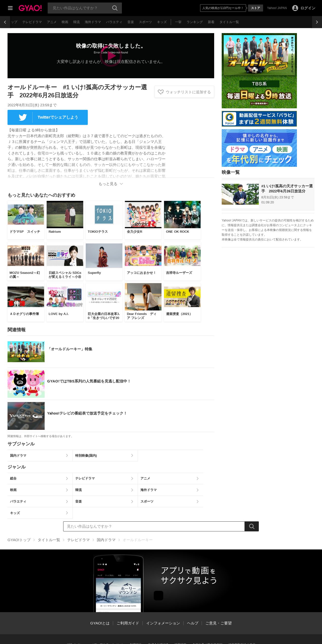
Task: Click Yahoo!テレビの番組表 related link
Action: 87,413
